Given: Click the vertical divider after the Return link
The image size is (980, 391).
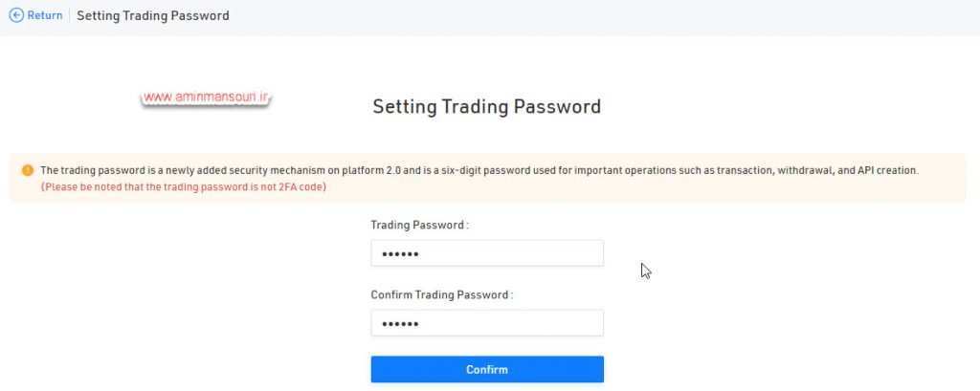Looking at the screenshot, I should click(69, 15).
